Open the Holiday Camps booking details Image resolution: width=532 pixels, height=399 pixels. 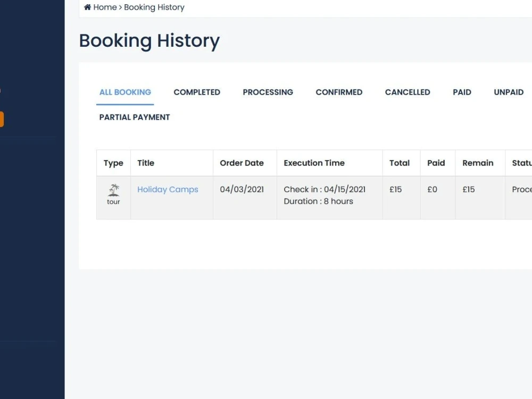(x=168, y=189)
